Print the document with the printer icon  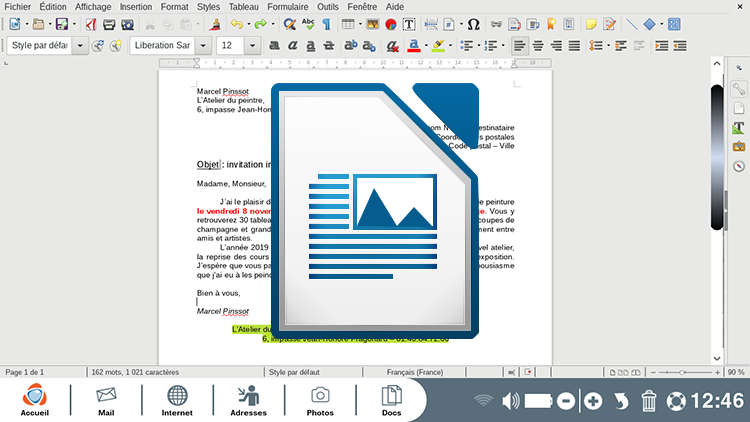point(109,24)
